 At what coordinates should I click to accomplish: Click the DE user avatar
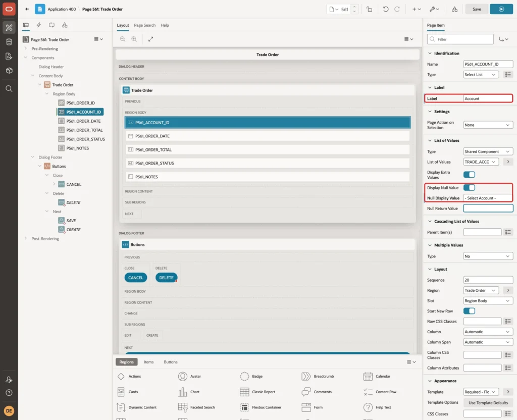(9, 411)
